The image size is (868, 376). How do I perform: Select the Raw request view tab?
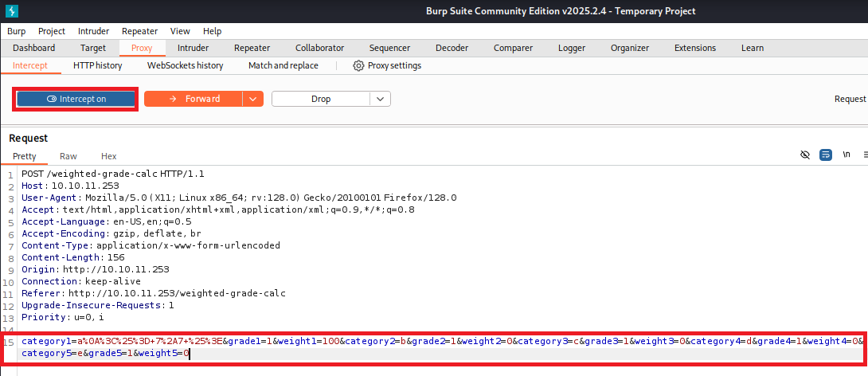point(68,156)
